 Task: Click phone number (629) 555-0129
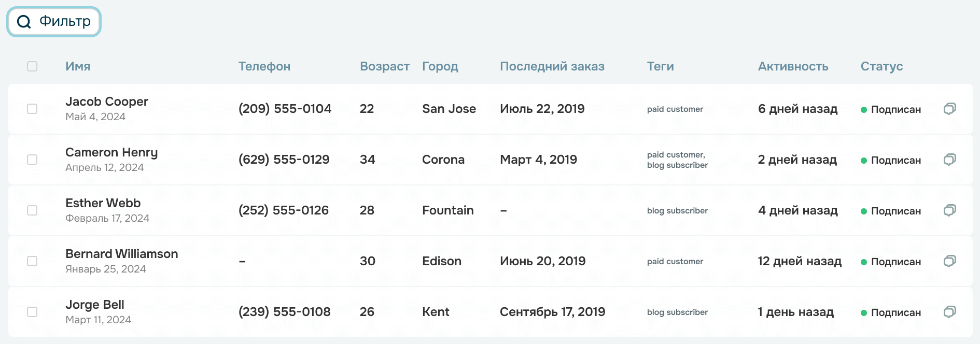click(284, 160)
